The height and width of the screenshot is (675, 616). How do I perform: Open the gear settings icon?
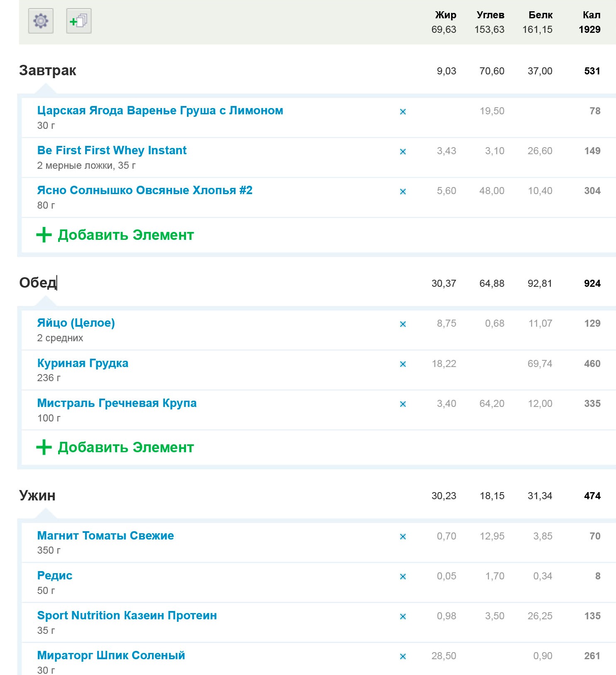coord(41,21)
